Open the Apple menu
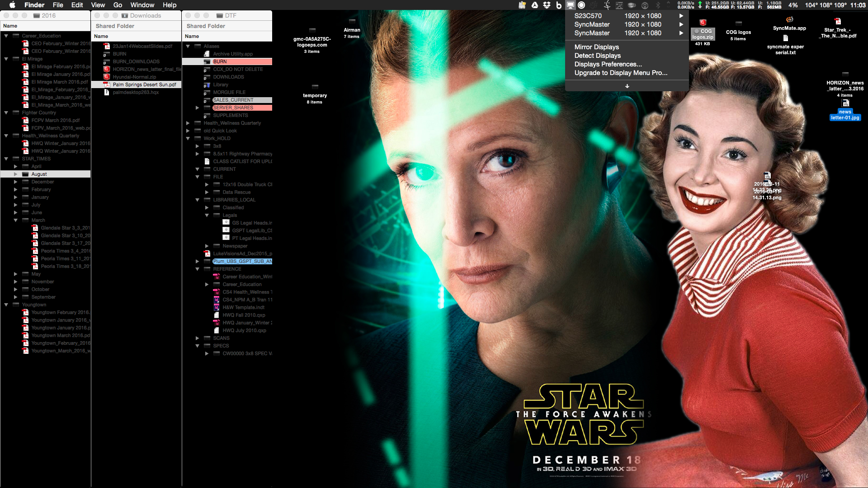 [x=12, y=5]
